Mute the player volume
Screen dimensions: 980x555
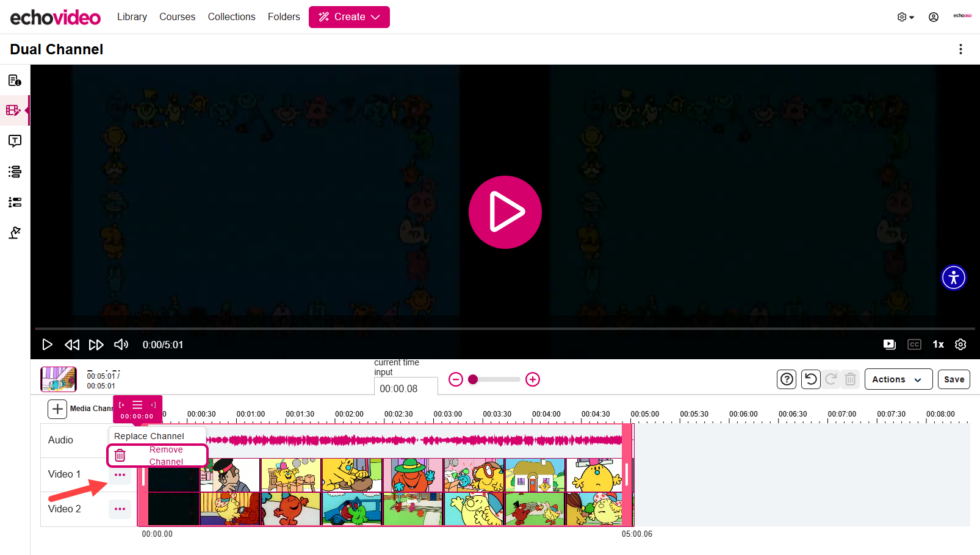coord(121,345)
